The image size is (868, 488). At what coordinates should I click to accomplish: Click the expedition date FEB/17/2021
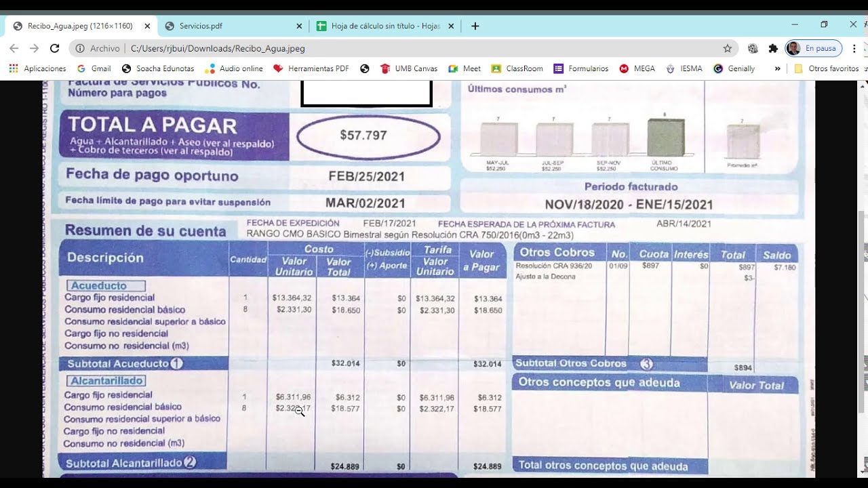390,224
